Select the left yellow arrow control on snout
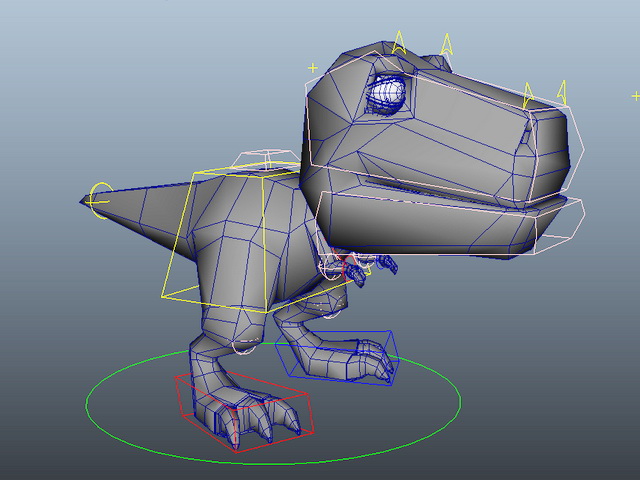Viewport: 640px width, 480px height. 529,96
